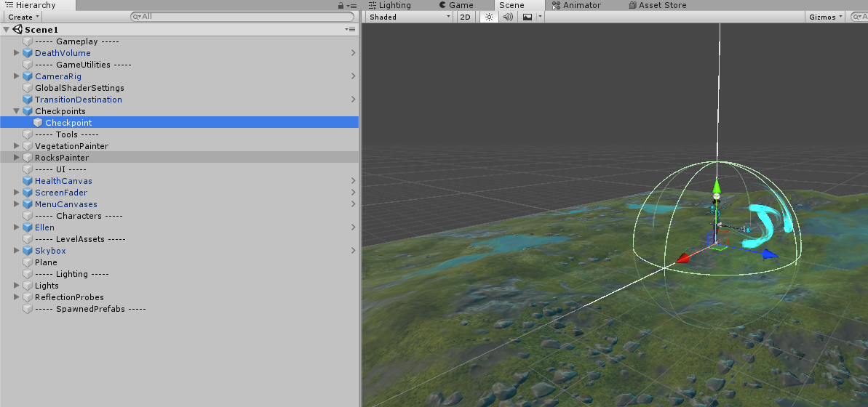Click the RocksPainter cube icon
The image size is (868, 407).
[x=28, y=158]
